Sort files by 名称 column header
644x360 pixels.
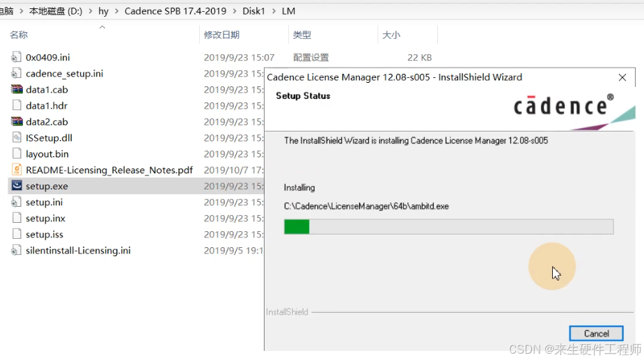tap(19, 35)
